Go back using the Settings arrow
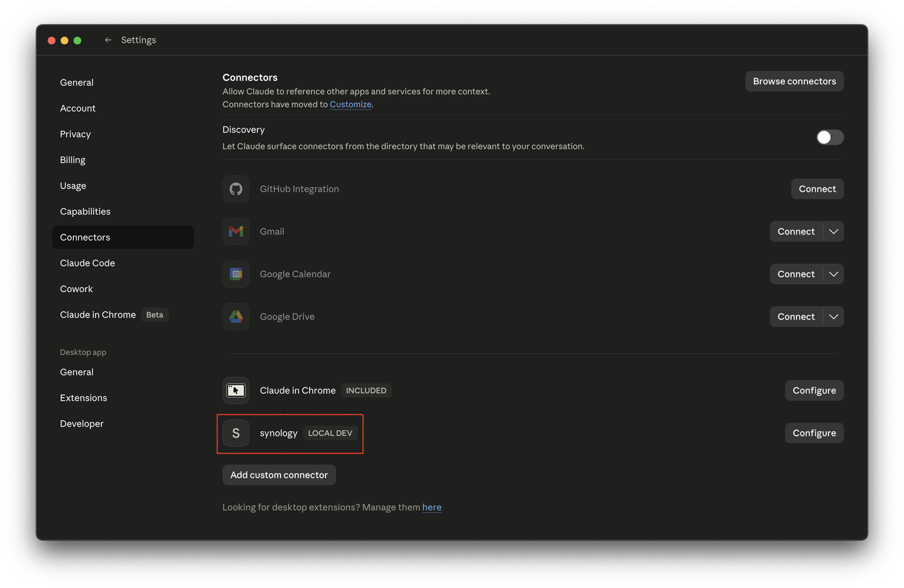Screen dimensions: 904x588 click(x=108, y=40)
